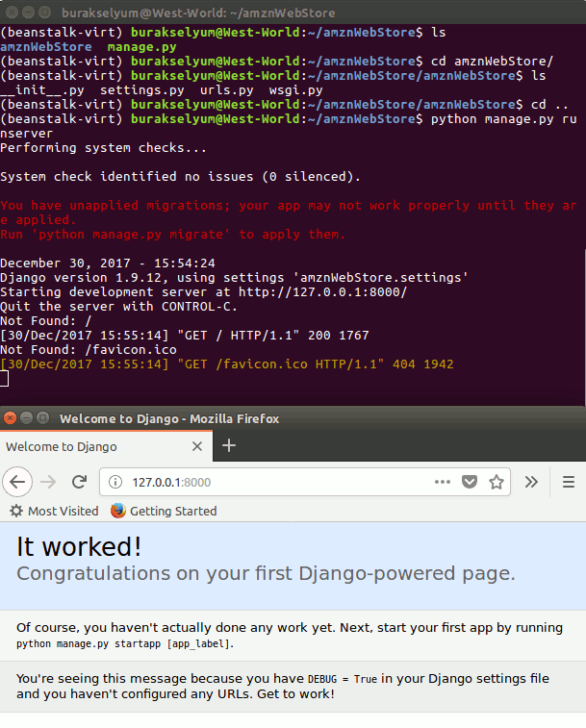Click 'Performing system checks...' line
586x728 pixels.
click(103, 148)
